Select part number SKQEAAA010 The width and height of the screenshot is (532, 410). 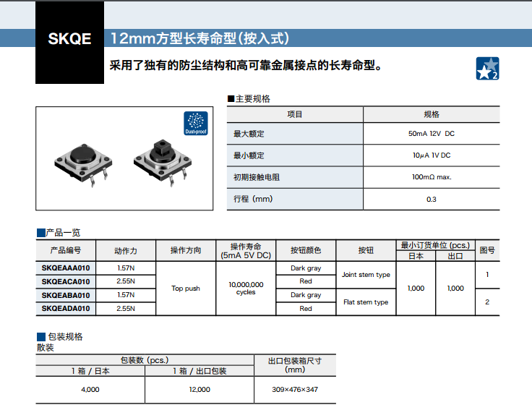click(66, 268)
